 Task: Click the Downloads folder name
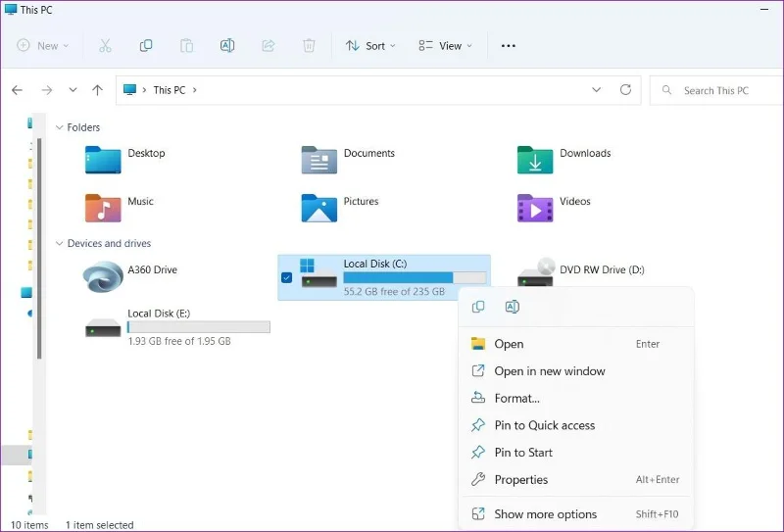[585, 153]
